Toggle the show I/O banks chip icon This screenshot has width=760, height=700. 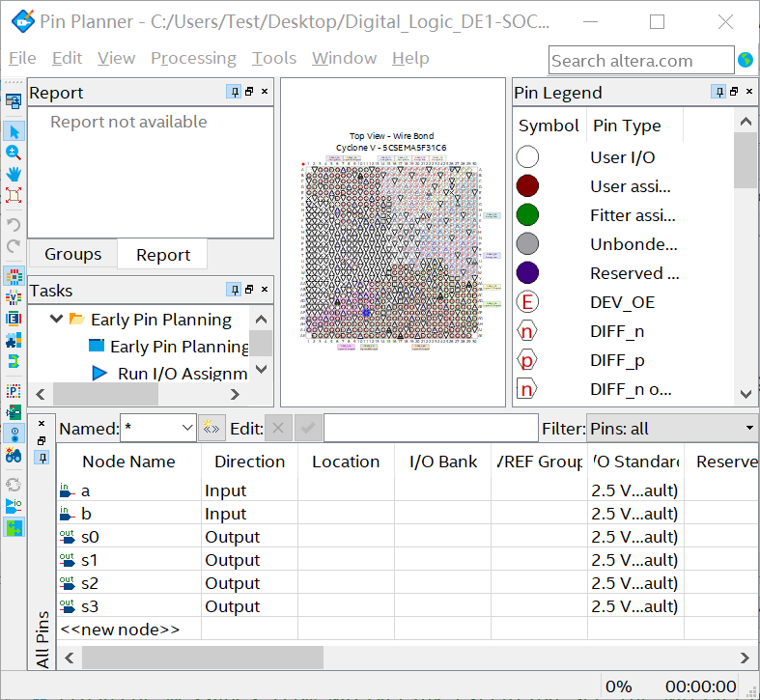(x=14, y=276)
